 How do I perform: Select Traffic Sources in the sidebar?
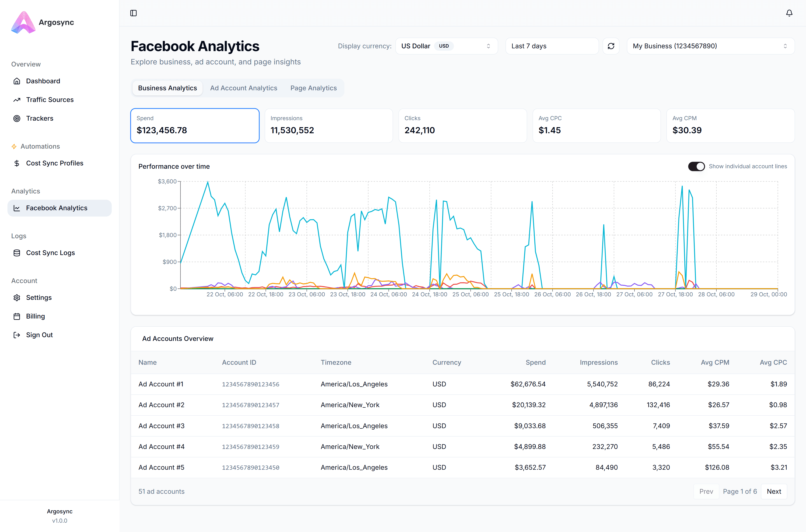tap(50, 99)
